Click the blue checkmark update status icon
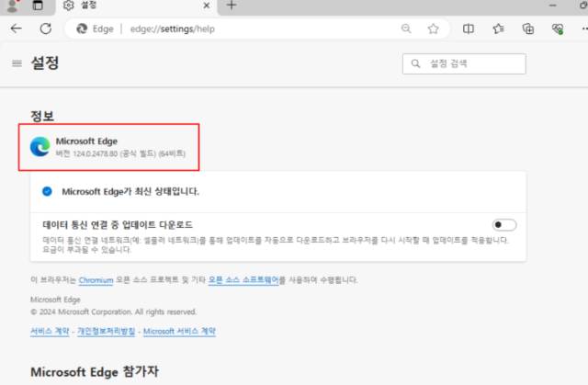The image size is (588, 385). [47, 191]
